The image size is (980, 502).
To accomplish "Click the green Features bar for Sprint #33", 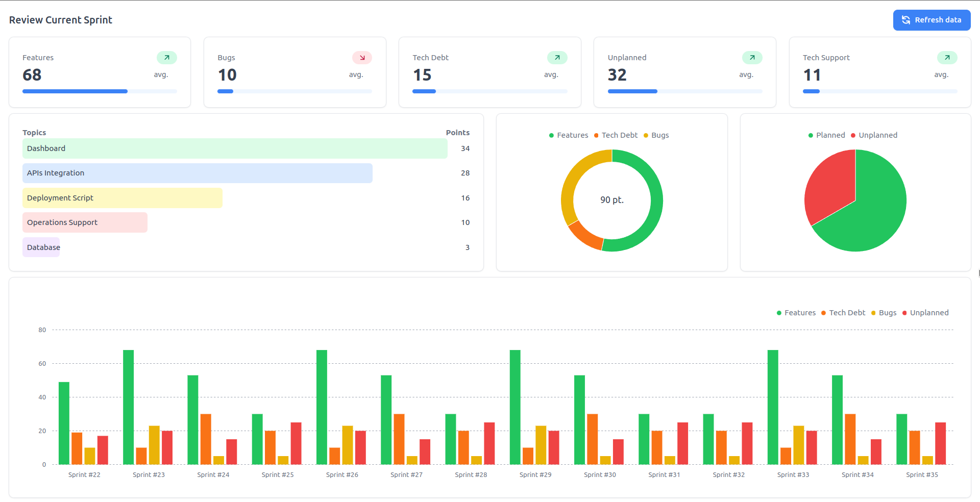I will 773,407.
